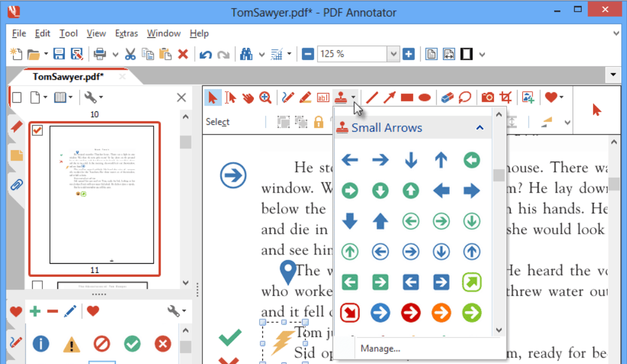This screenshot has width=627, height=364.
Task: Select the blue info stamp in favorites
Action: coord(41,343)
